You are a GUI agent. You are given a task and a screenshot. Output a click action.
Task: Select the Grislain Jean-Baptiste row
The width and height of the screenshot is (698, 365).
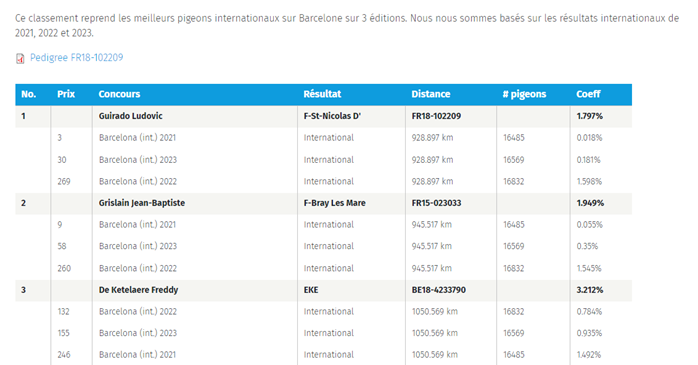323,203
